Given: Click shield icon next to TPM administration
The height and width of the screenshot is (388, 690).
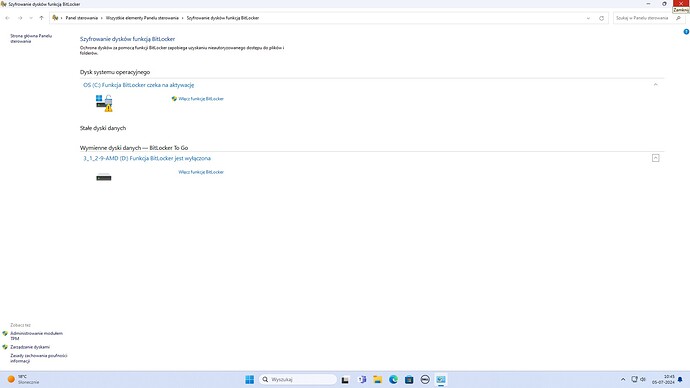Looking at the screenshot, I should [x=5, y=333].
